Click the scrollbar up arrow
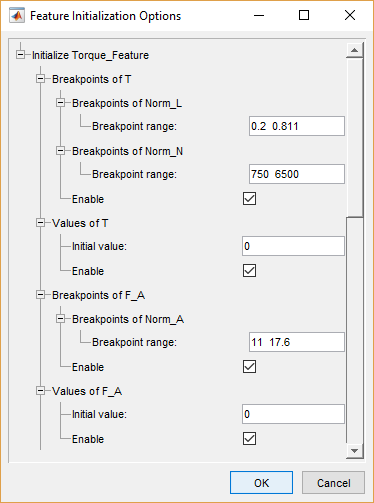The image size is (374, 503). point(354,50)
